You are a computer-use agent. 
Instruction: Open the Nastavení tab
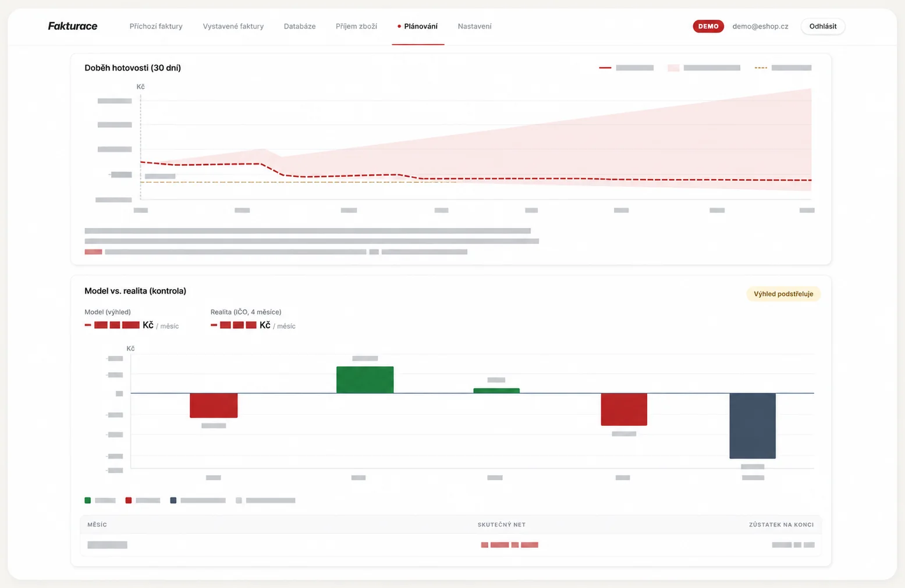474,26
